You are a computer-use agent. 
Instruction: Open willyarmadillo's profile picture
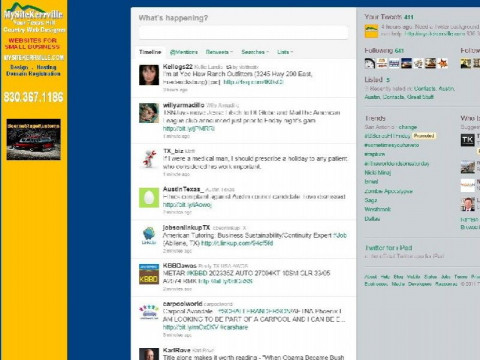[x=149, y=113]
